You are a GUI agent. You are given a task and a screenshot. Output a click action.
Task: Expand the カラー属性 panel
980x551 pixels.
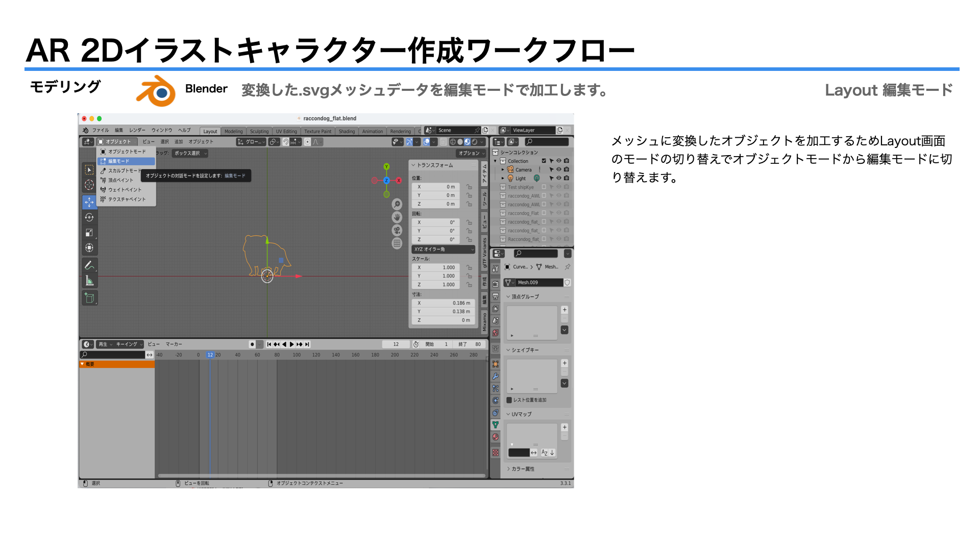508,469
